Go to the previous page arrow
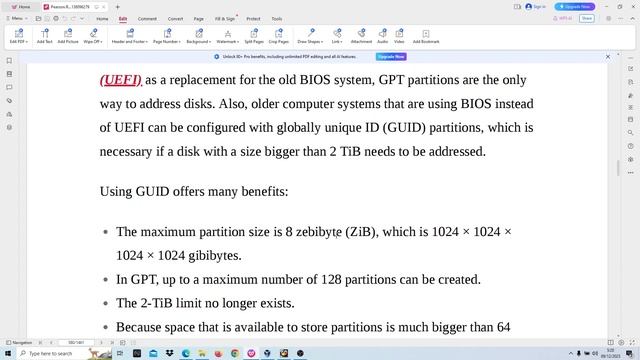The width and height of the screenshot is (640, 360). pos(51,342)
